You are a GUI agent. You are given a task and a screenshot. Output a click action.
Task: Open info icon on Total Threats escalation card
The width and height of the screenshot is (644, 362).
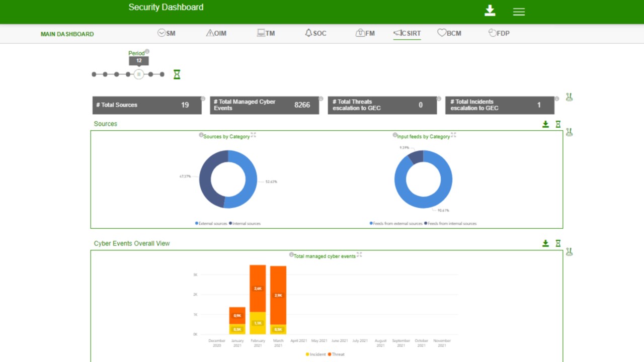[x=439, y=99]
